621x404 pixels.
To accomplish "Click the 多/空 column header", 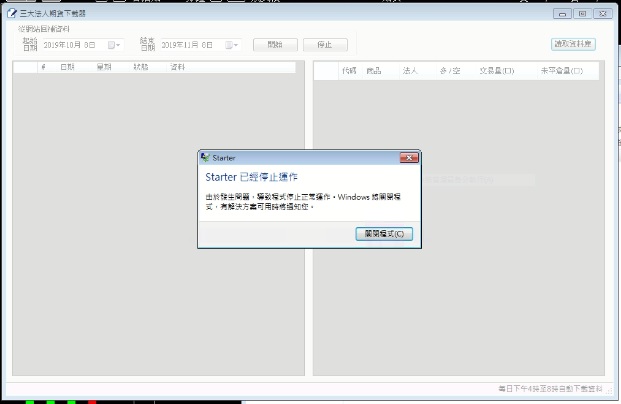I will pos(450,71).
